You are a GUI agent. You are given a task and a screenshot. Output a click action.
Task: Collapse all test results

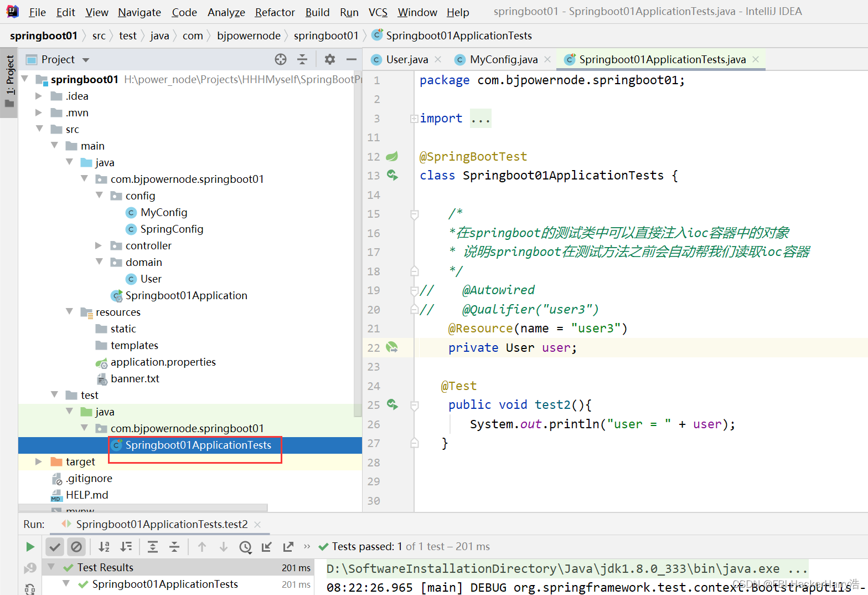click(174, 547)
